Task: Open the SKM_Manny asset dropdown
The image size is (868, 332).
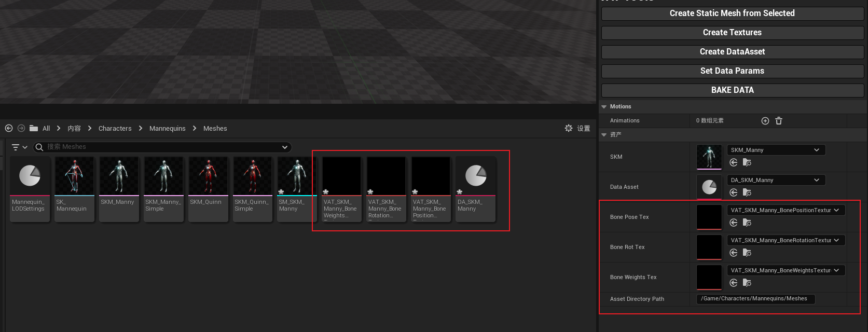Action: [x=776, y=150]
